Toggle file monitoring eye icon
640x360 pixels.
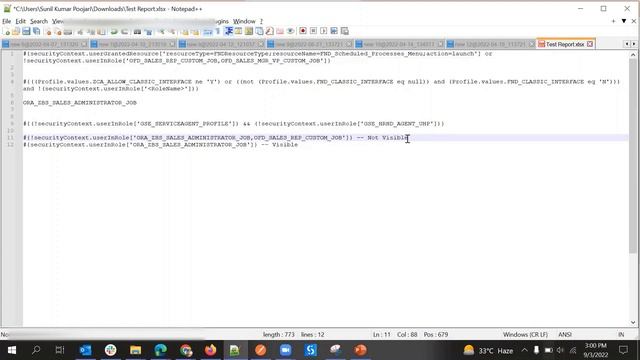point(290,31)
